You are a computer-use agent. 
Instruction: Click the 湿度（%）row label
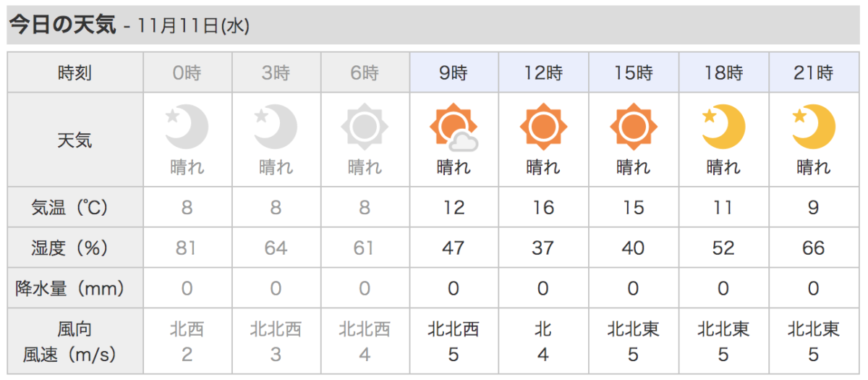pos(75,248)
